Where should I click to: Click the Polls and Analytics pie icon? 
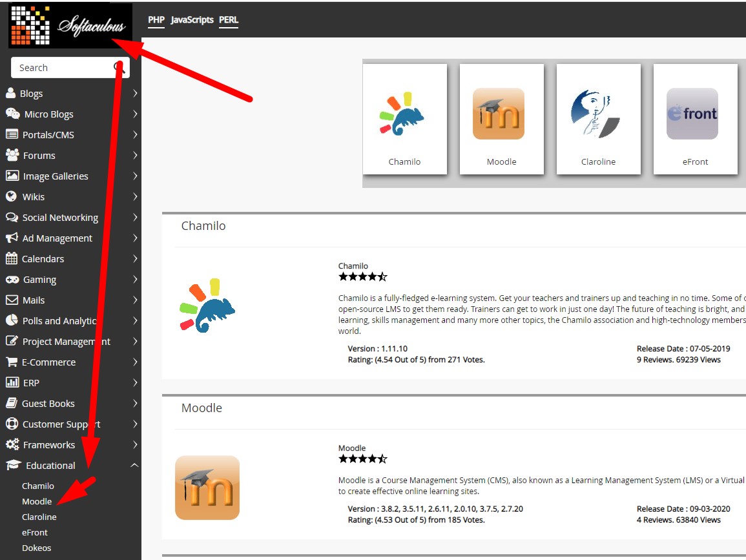(x=12, y=320)
